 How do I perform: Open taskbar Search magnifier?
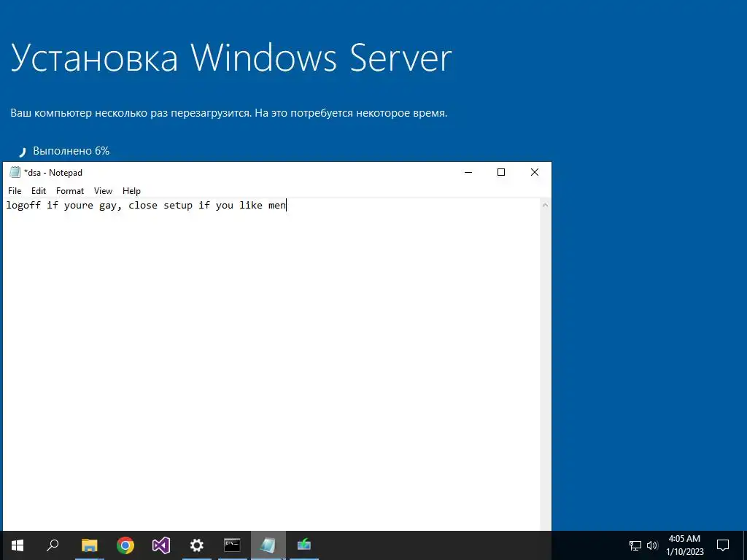[53, 545]
